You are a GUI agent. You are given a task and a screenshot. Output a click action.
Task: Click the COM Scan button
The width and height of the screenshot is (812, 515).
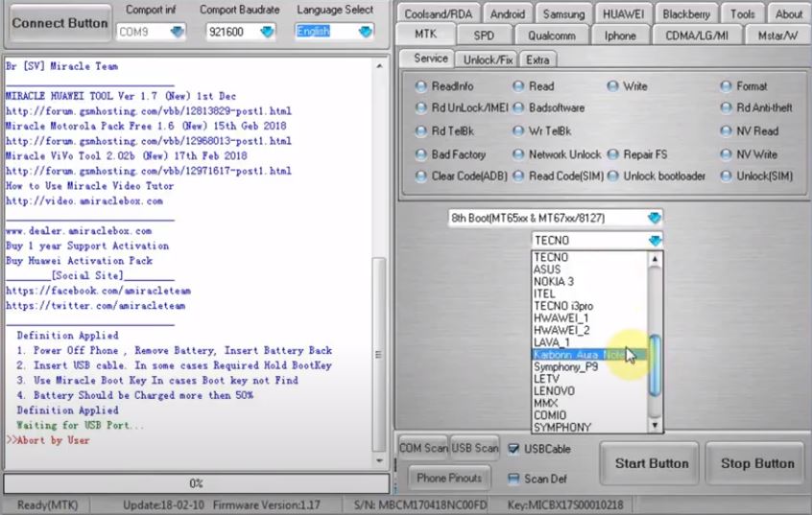[x=422, y=448]
